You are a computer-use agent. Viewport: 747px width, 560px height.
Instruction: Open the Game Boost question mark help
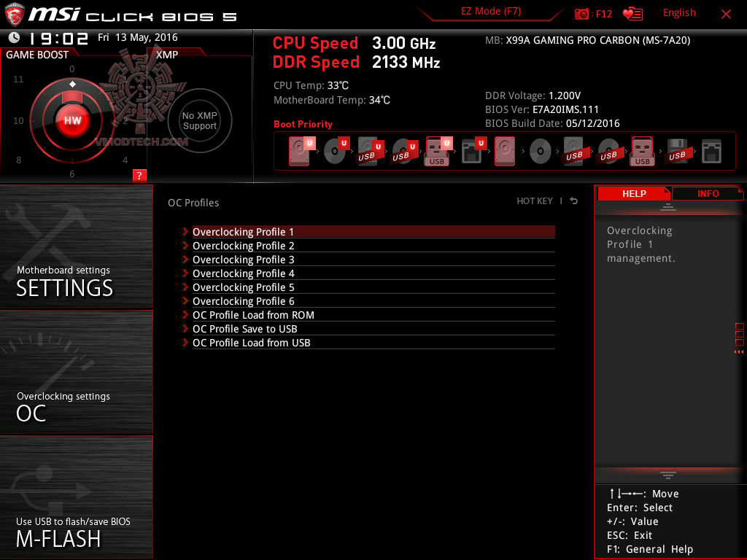click(139, 175)
